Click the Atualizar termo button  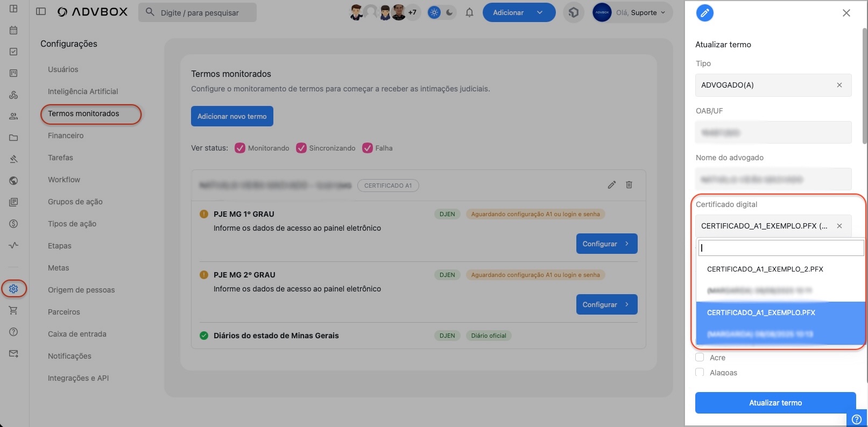point(775,403)
